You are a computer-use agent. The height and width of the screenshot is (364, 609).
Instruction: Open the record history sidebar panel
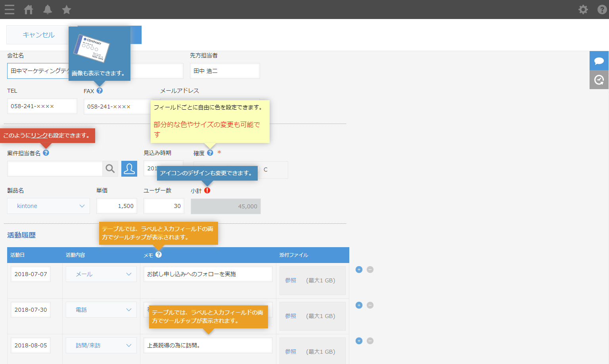[x=599, y=80]
